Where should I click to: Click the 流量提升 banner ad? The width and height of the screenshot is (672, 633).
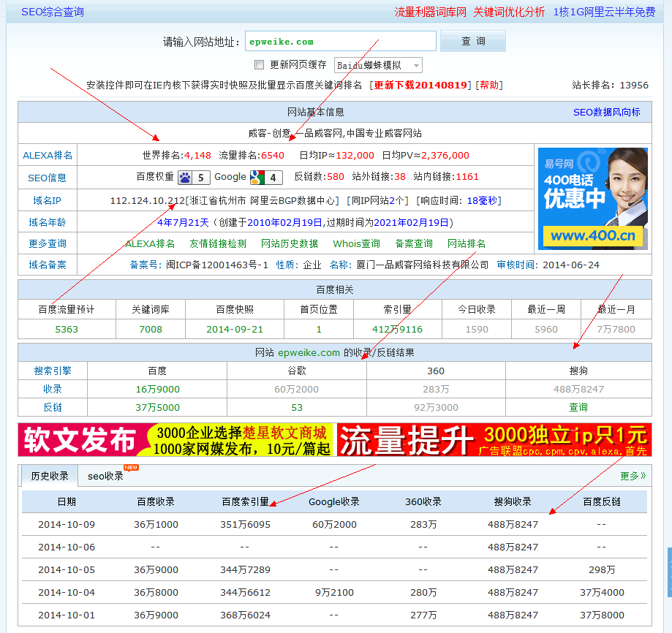pos(494,440)
